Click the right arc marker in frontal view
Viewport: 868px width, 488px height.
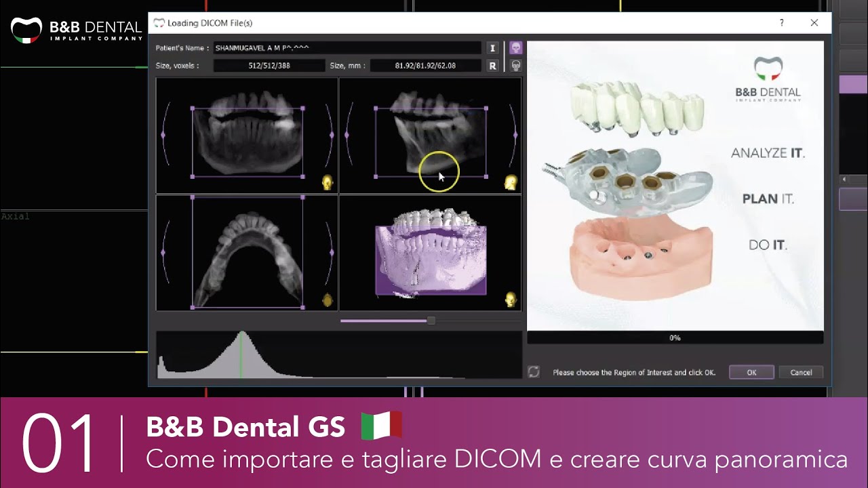332,135
